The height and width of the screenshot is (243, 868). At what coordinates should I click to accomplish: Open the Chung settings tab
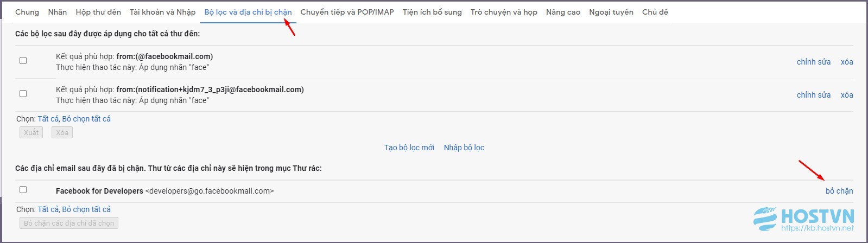click(x=27, y=12)
